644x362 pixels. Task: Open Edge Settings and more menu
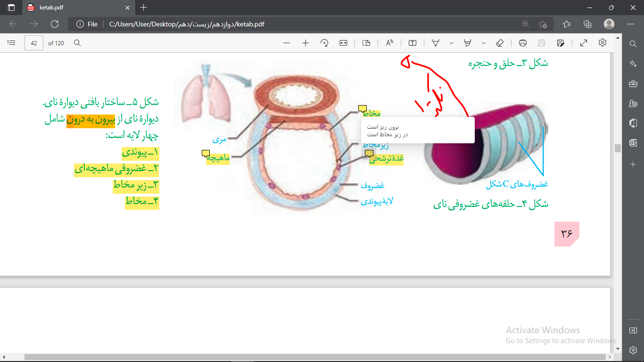(x=631, y=24)
